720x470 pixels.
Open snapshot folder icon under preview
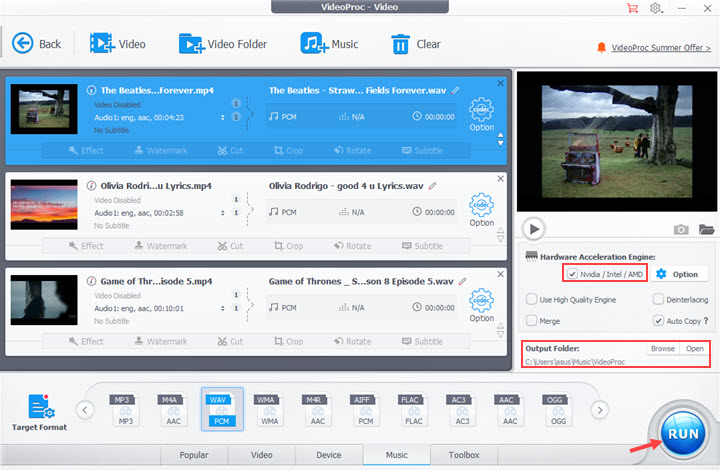[706, 229]
